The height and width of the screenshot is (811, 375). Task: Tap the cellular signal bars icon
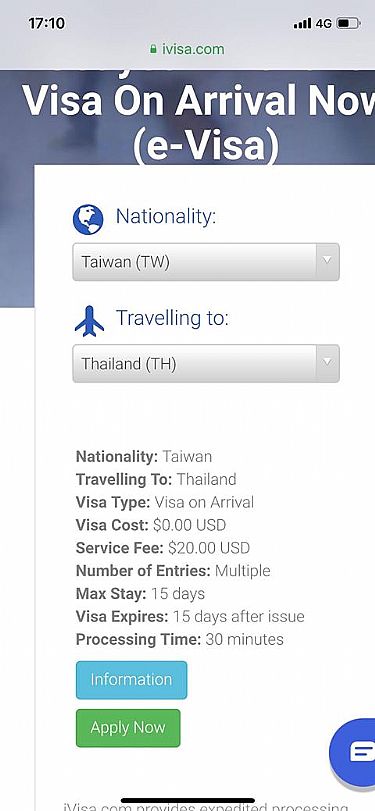[x=302, y=23]
